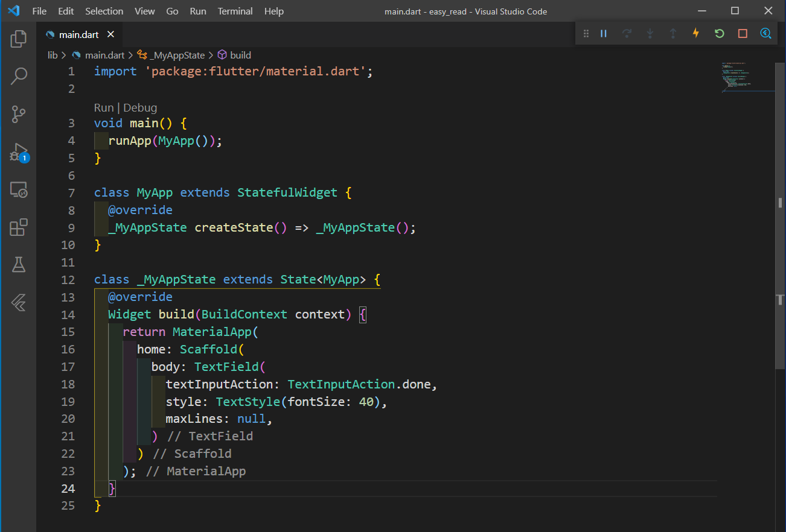Open the File menu
The height and width of the screenshot is (532, 786).
click(39, 11)
